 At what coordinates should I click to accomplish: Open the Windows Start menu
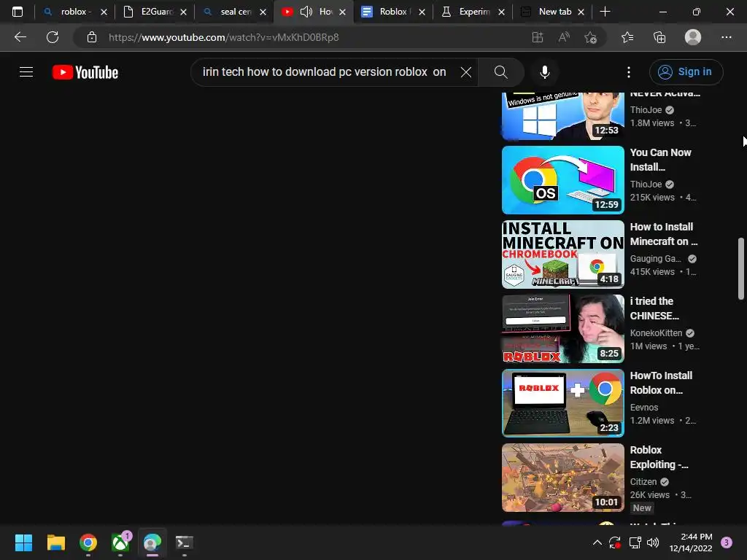click(23, 542)
